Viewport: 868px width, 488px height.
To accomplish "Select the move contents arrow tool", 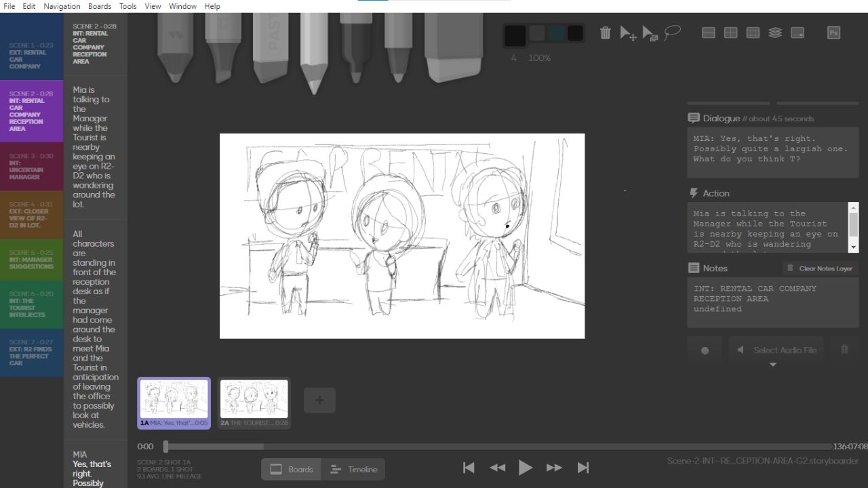I will click(627, 32).
